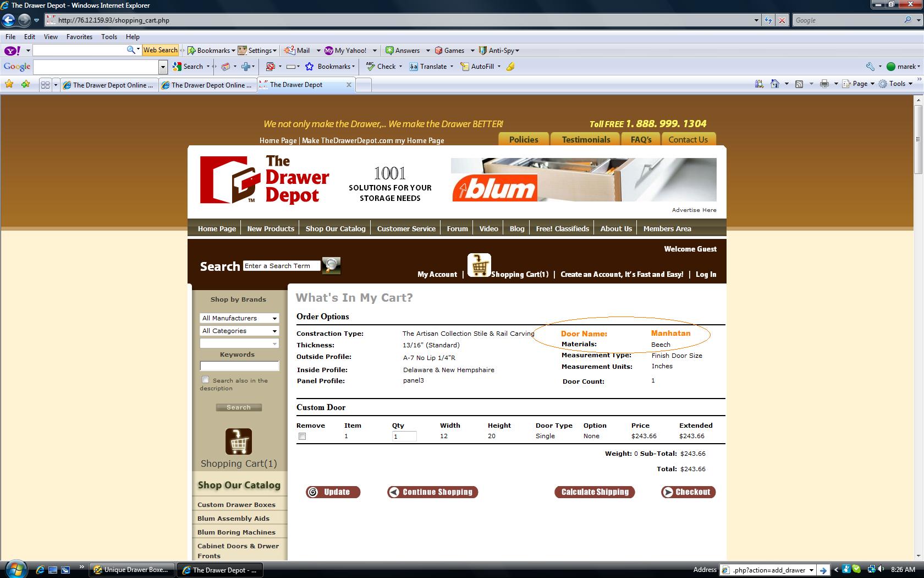Click the Print icon in command bar
The height and width of the screenshot is (578, 924).
(824, 84)
